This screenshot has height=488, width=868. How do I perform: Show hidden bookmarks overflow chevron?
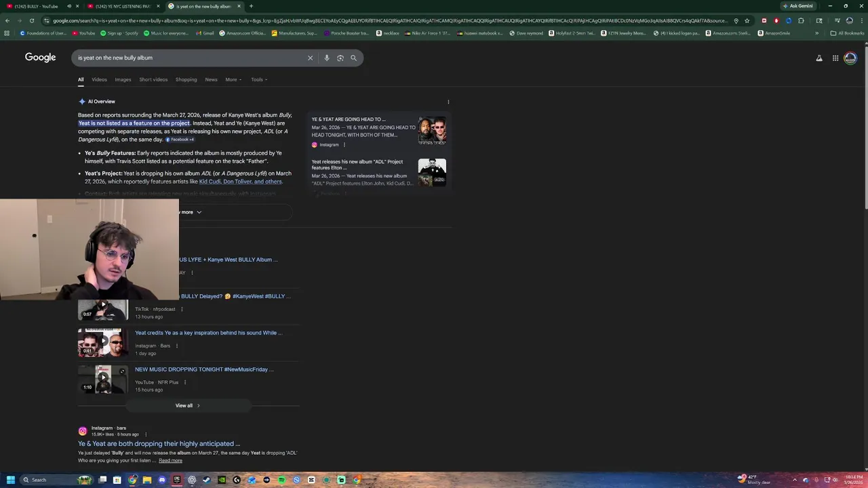click(816, 33)
